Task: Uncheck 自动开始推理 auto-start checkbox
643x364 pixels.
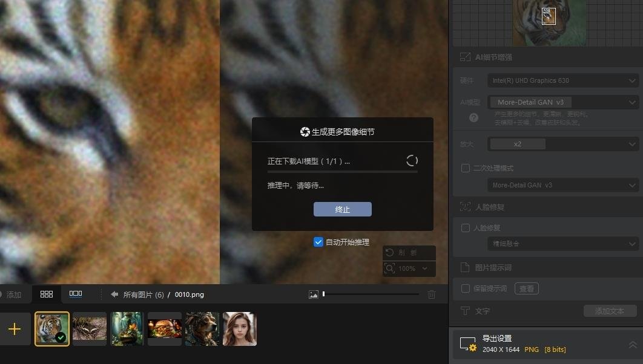Action: point(318,242)
